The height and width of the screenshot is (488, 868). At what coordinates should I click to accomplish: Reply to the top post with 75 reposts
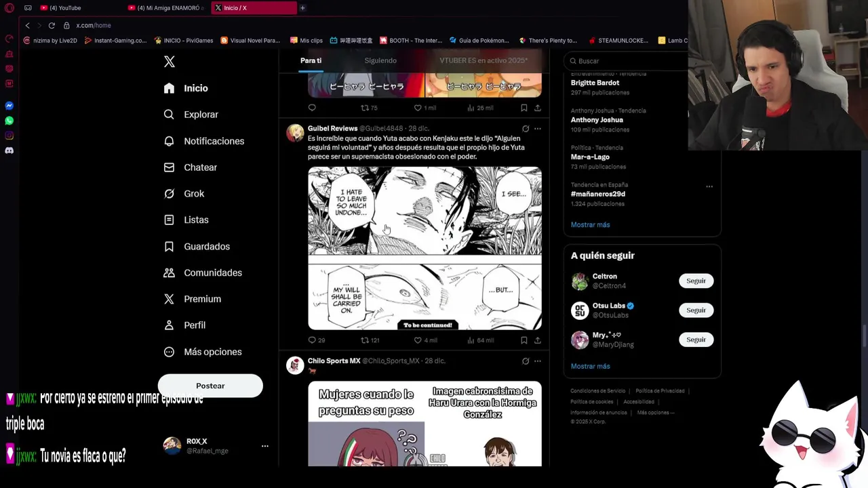pyautogui.click(x=312, y=108)
